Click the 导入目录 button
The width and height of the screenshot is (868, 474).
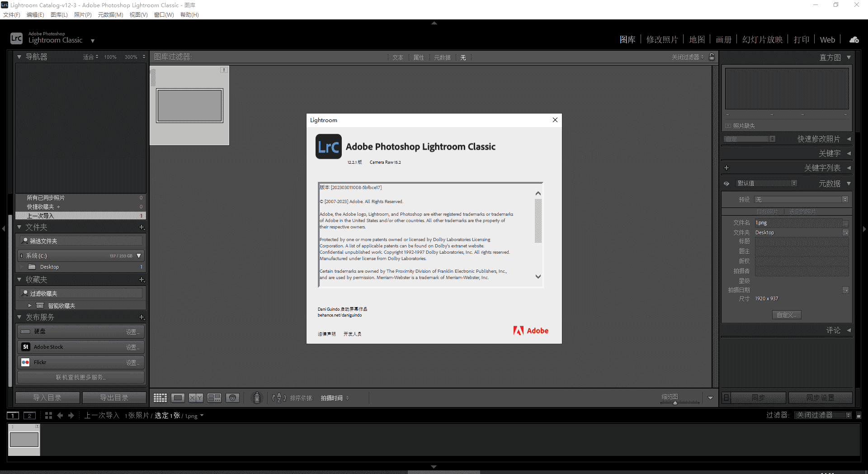pyautogui.click(x=47, y=397)
